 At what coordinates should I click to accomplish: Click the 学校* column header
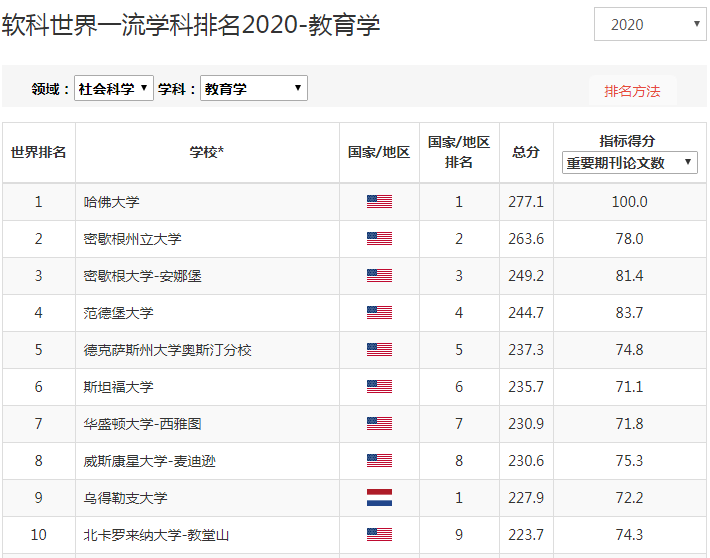coord(207,152)
